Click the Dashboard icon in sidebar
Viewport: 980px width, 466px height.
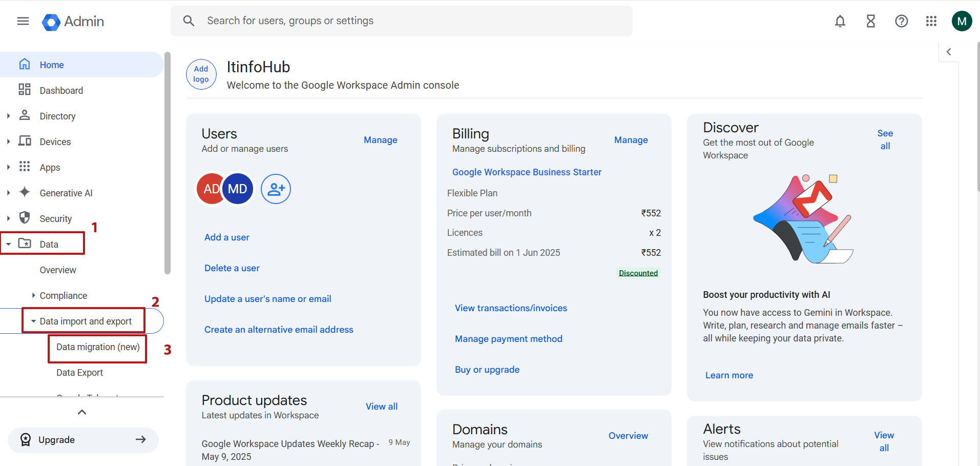tap(25, 90)
